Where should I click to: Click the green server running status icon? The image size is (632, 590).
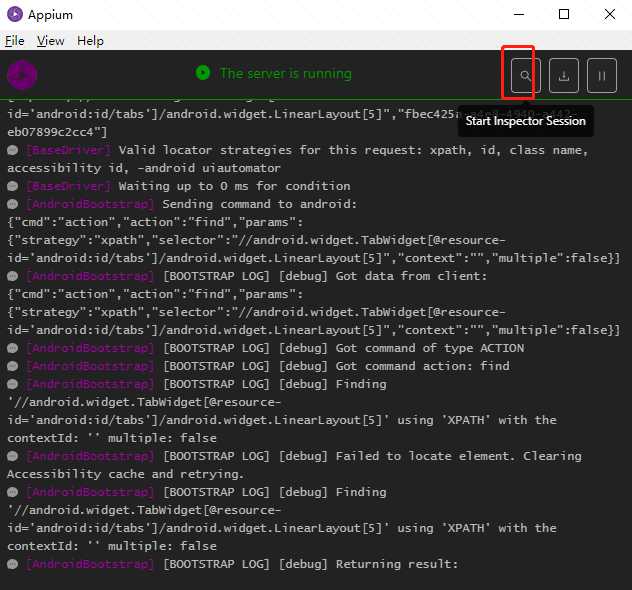(203, 73)
